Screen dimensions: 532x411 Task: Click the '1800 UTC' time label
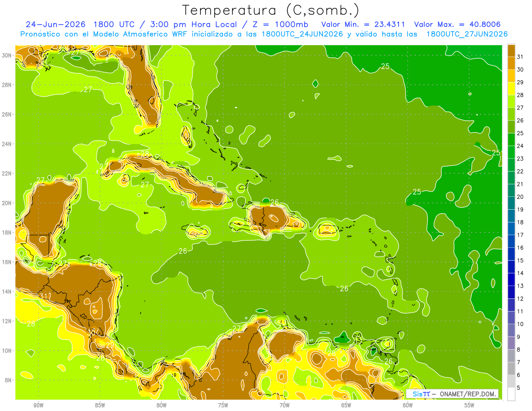[x=115, y=24]
